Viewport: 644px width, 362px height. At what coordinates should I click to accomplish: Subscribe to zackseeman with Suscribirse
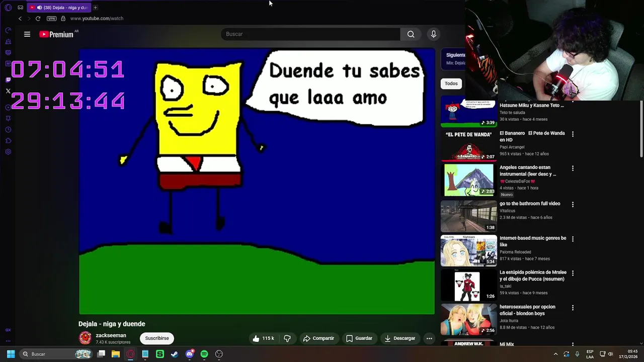click(157, 338)
